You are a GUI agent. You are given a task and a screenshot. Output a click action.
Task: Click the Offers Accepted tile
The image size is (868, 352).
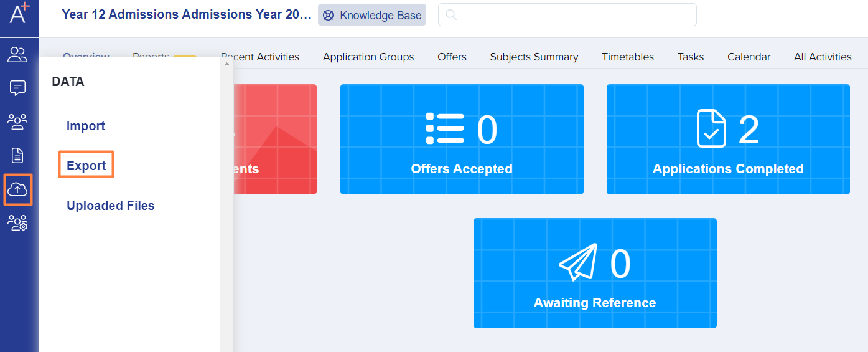(462, 140)
